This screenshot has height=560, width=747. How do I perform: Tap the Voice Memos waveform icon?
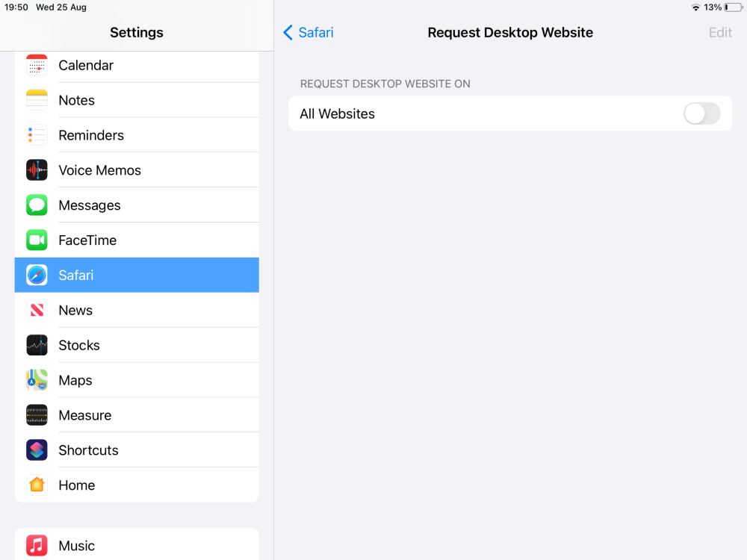(37, 170)
